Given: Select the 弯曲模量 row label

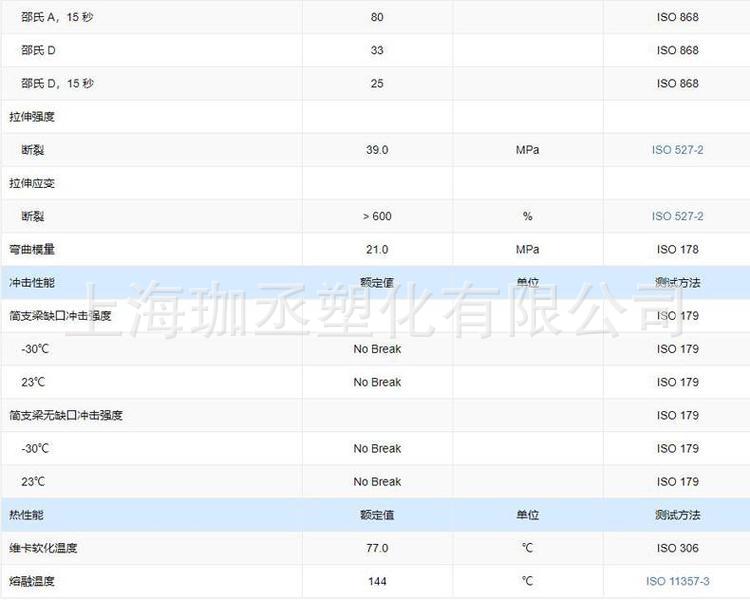Looking at the screenshot, I should (32, 249).
